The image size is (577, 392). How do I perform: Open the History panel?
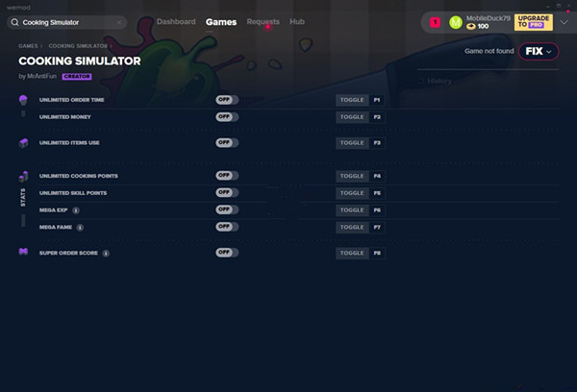click(439, 81)
